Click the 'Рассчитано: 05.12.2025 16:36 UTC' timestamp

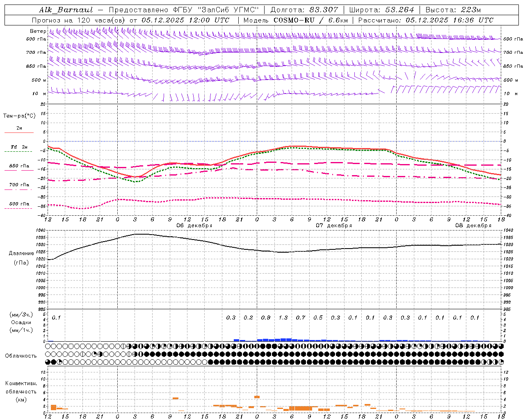[426, 20]
